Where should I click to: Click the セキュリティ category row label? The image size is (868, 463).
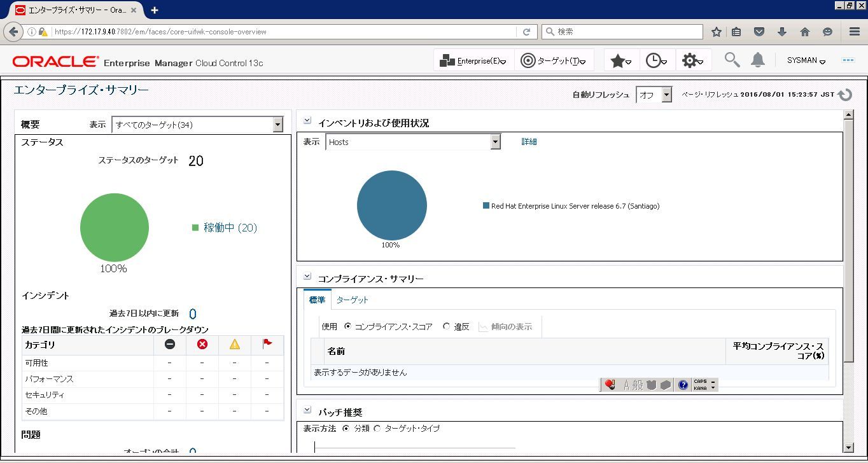coord(45,395)
